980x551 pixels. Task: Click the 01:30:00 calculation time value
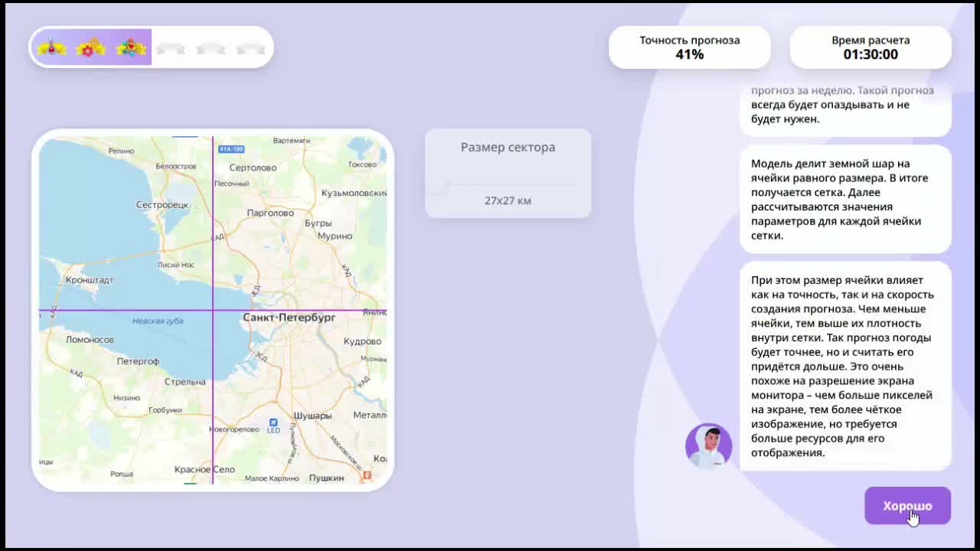pos(871,54)
